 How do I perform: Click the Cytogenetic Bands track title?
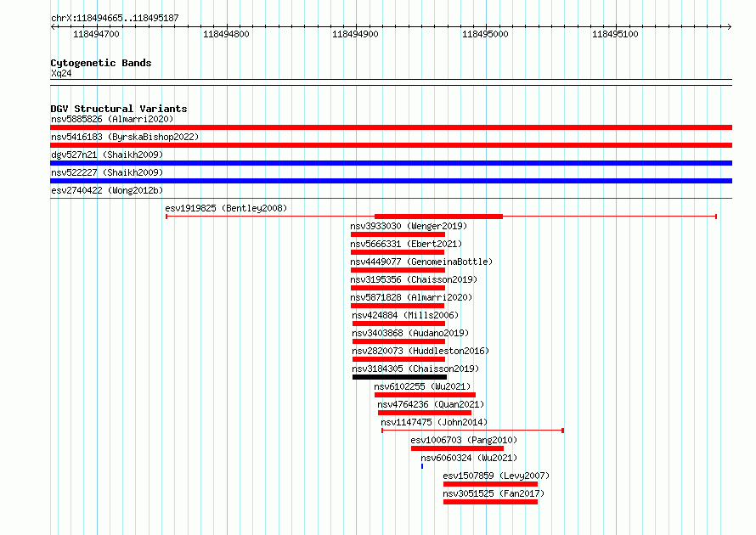tap(101, 63)
